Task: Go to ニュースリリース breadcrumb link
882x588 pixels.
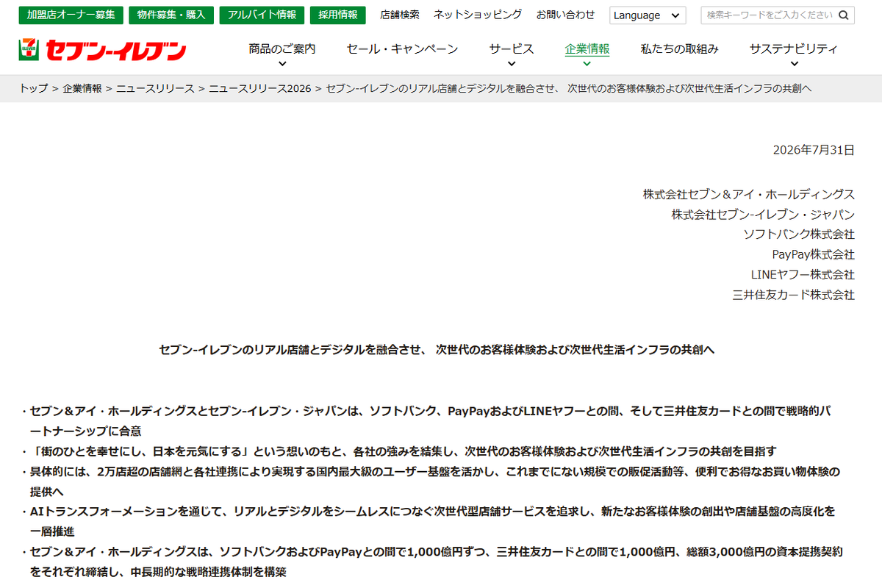Action: [x=155, y=88]
